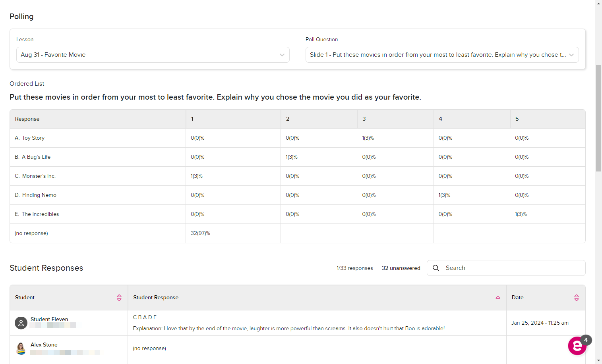Image resolution: width=602 pixels, height=364 pixels.
Task: Click the 'A. Toy Story' row label
Action: tap(30, 138)
